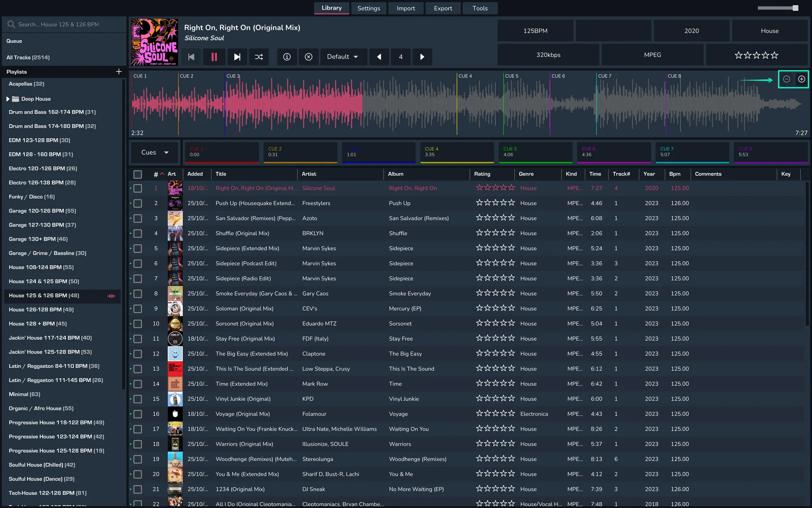Skip to the next track

(237, 57)
